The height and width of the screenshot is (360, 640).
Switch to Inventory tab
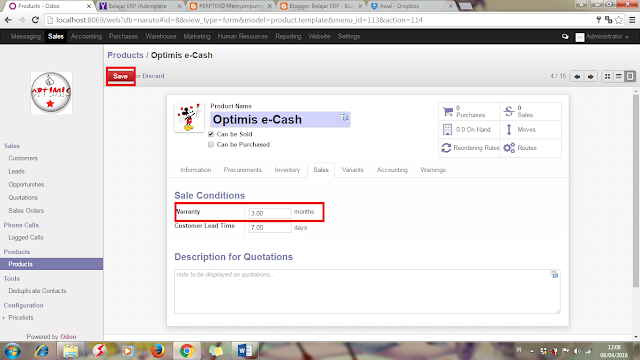287,170
